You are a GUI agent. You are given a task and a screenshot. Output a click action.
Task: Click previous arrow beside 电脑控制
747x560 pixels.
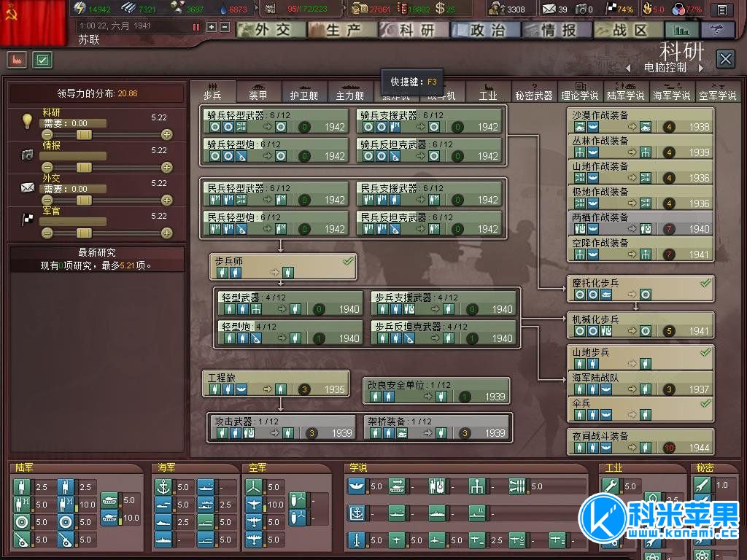point(628,68)
